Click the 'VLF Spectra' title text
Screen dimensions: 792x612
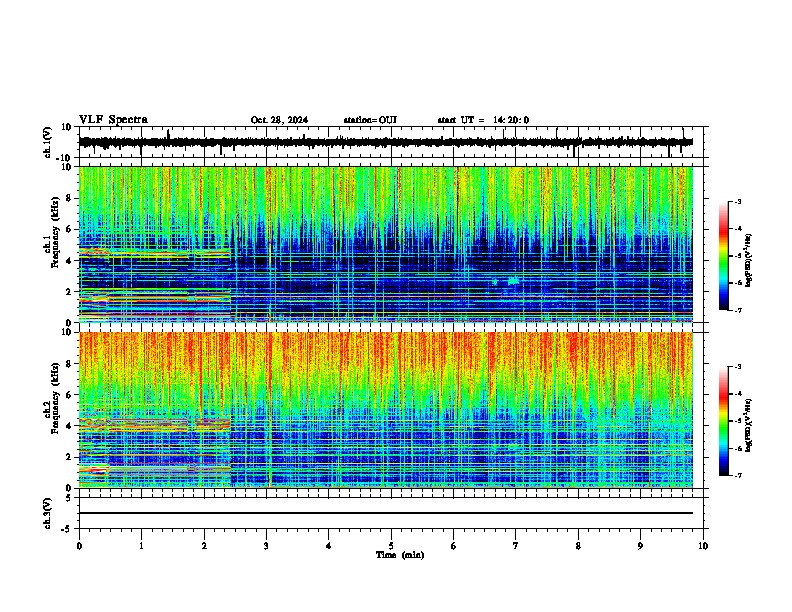113,120
